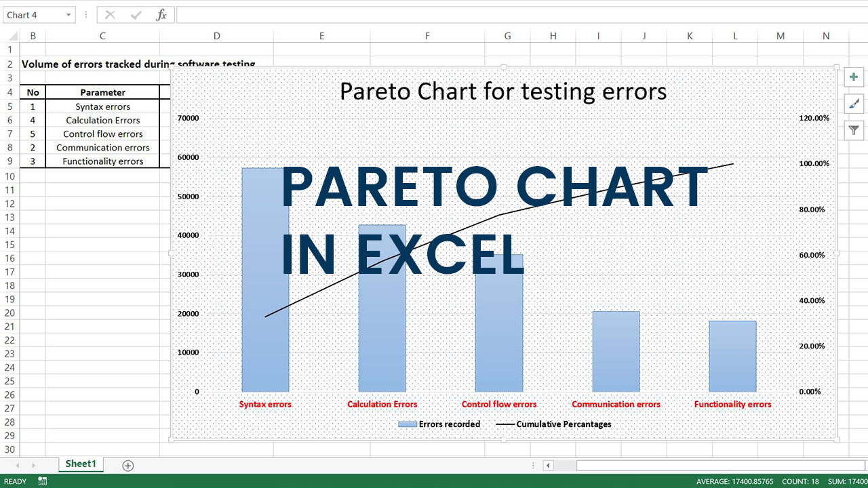Click the Syntax errors axis label
The image size is (868, 488).
pyautogui.click(x=265, y=405)
